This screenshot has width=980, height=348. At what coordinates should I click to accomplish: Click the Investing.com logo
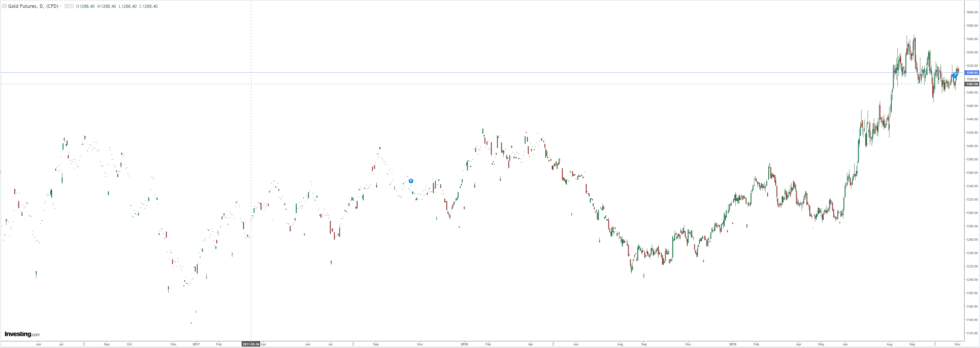[22, 334]
